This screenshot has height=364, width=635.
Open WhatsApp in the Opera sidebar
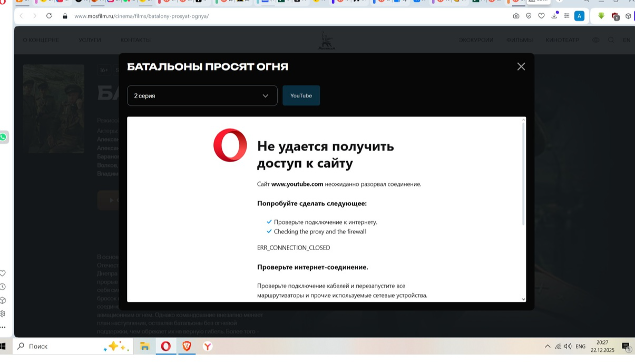(x=3, y=137)
